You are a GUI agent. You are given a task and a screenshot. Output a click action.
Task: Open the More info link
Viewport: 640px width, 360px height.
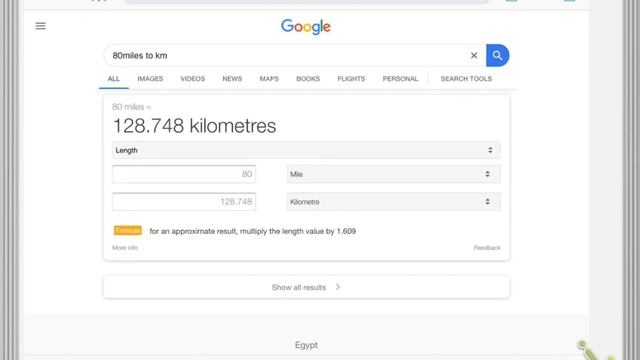click(x=125, y=248)
